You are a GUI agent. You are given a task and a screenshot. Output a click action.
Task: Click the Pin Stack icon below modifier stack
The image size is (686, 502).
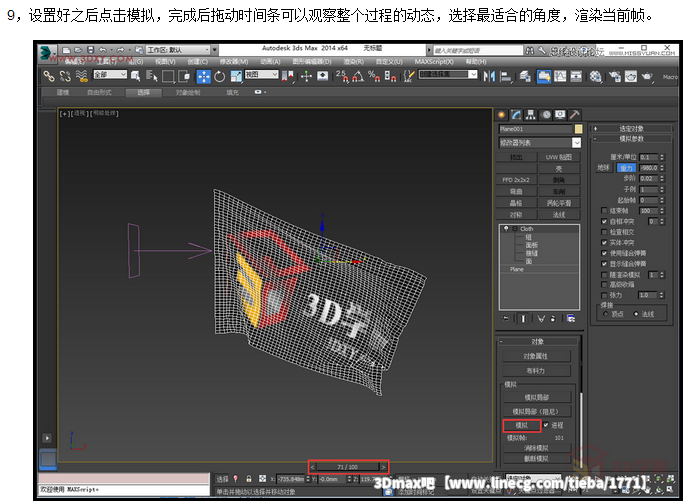coord(506,318)
